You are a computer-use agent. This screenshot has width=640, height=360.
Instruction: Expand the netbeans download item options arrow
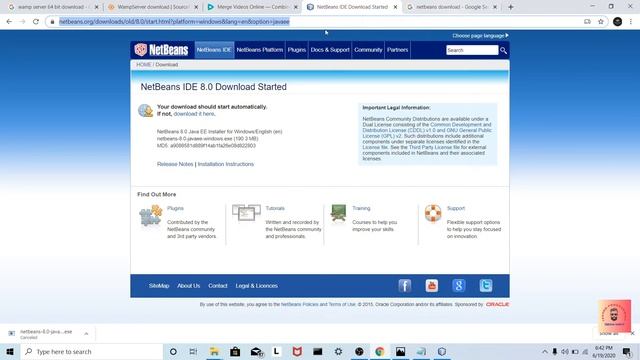pos(86,334)
